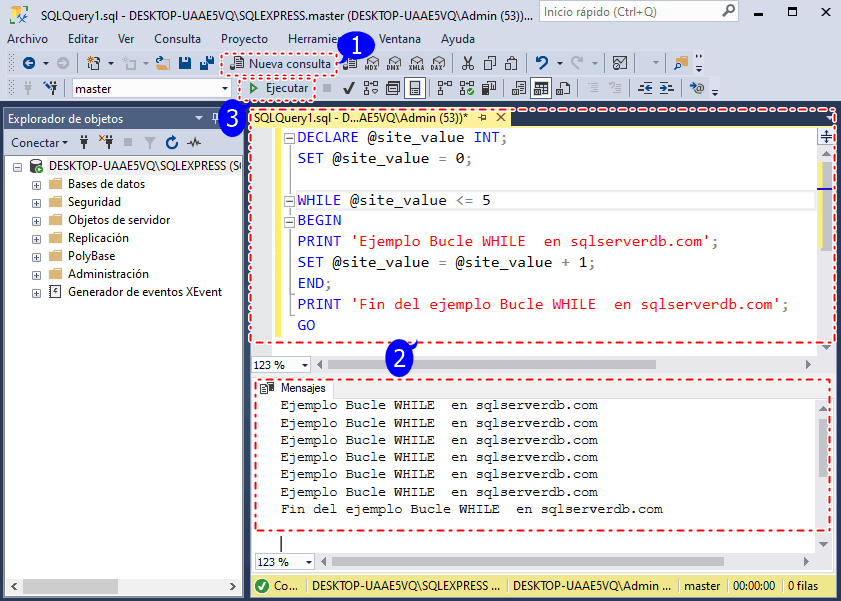
Task: Open the Conectar dropdown in Object Explorer
Action: point(39,143)
